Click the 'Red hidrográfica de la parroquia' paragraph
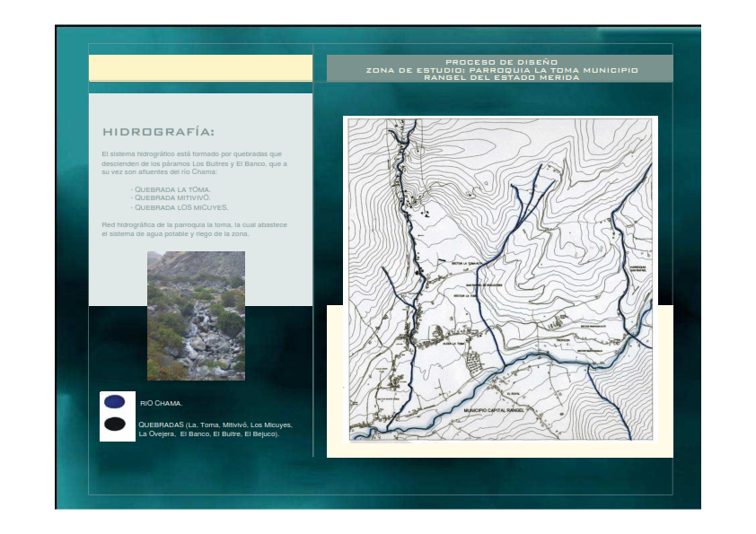Viewport: 756px width, 534px height. coord(194,230)
